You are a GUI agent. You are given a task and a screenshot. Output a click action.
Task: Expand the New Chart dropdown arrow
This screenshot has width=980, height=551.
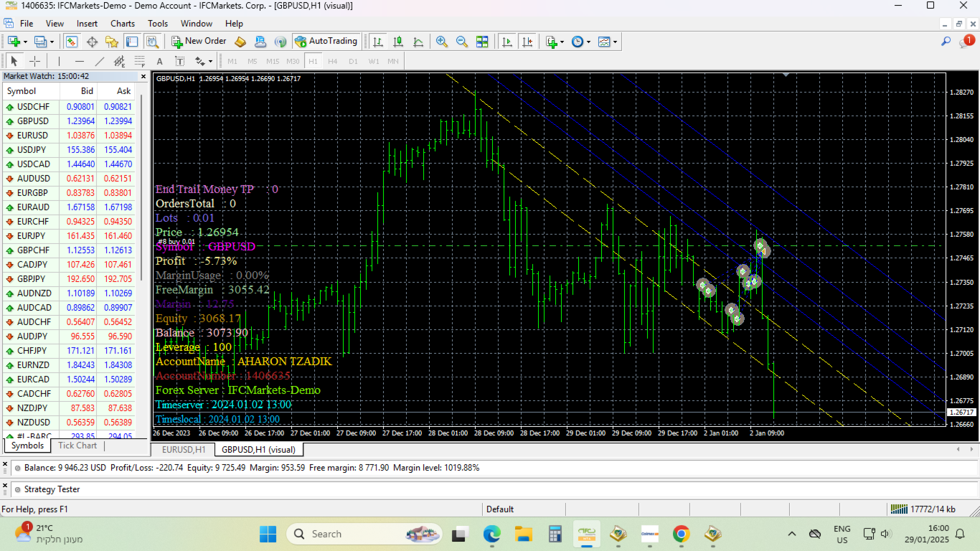tap(24, 42)
